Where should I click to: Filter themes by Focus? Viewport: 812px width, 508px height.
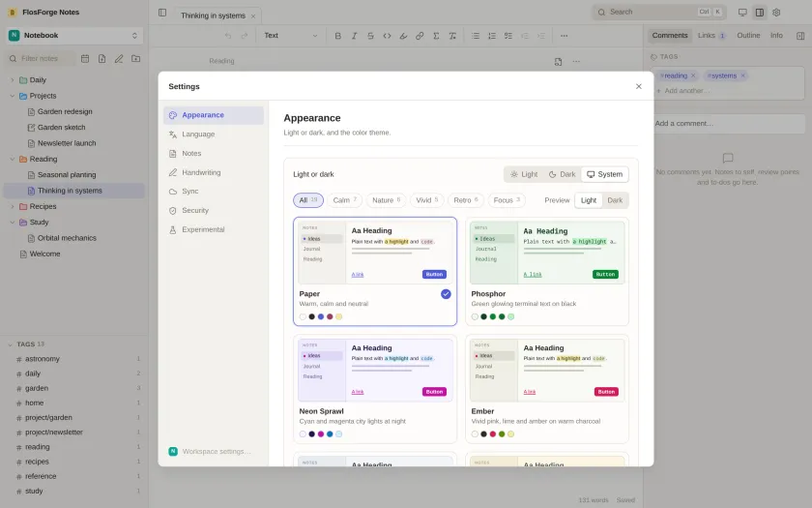click(x=507, y=200)
